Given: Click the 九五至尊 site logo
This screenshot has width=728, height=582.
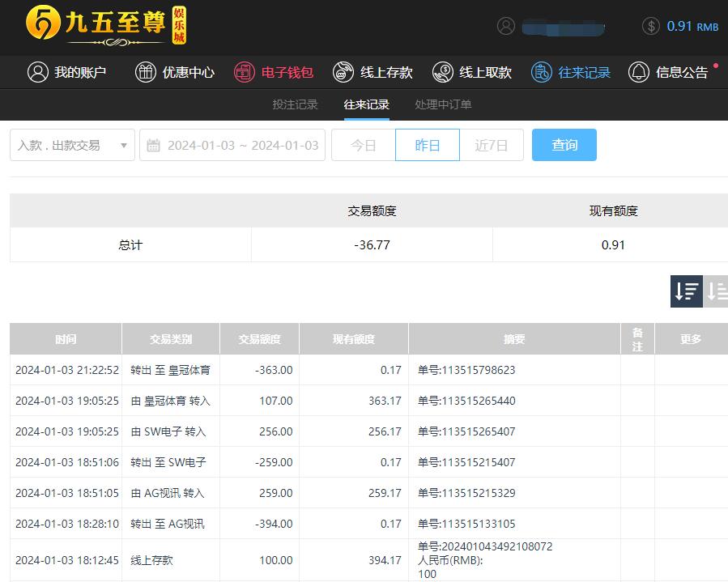Looking at the screenshot, I should click(106, 26).
